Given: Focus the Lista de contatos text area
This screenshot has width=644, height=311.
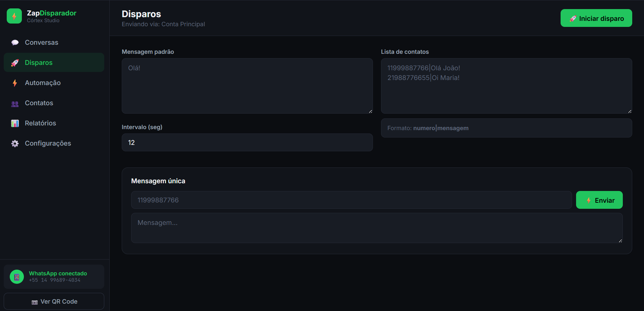Looking at the screenshot, I should point(506,86).
